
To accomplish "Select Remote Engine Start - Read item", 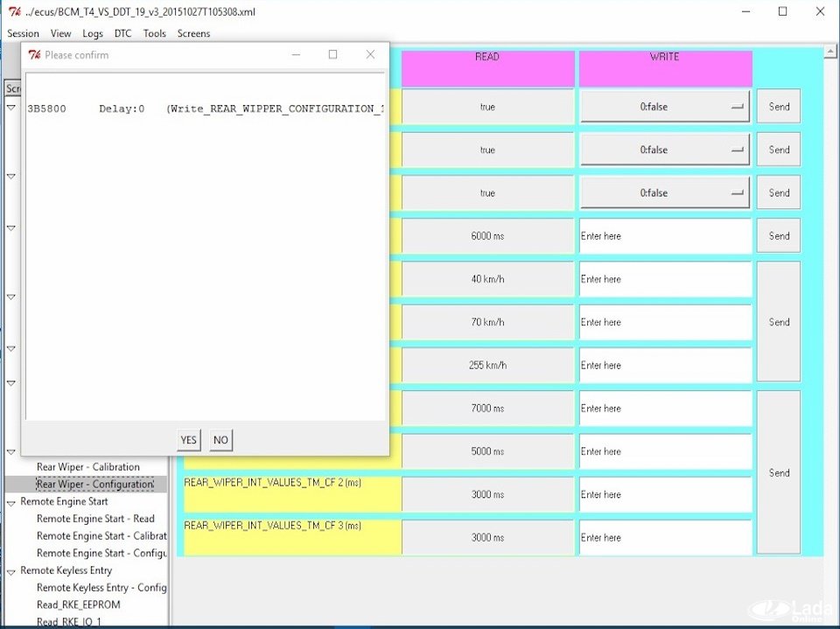I will point(95,519).
